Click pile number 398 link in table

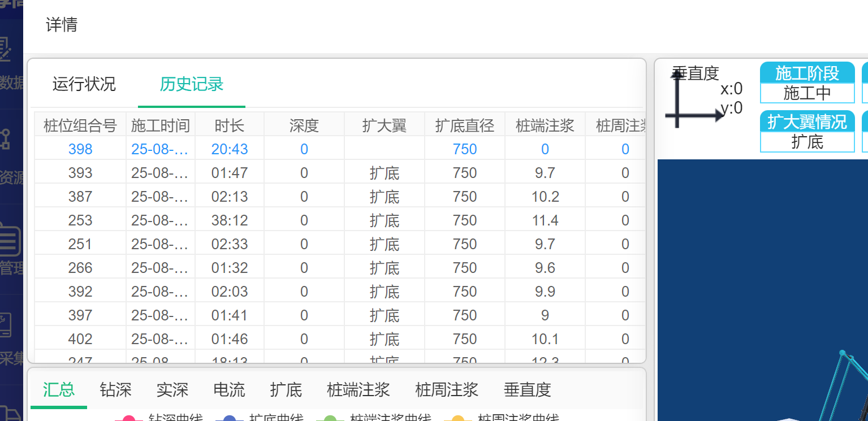(x=80, y=149)
